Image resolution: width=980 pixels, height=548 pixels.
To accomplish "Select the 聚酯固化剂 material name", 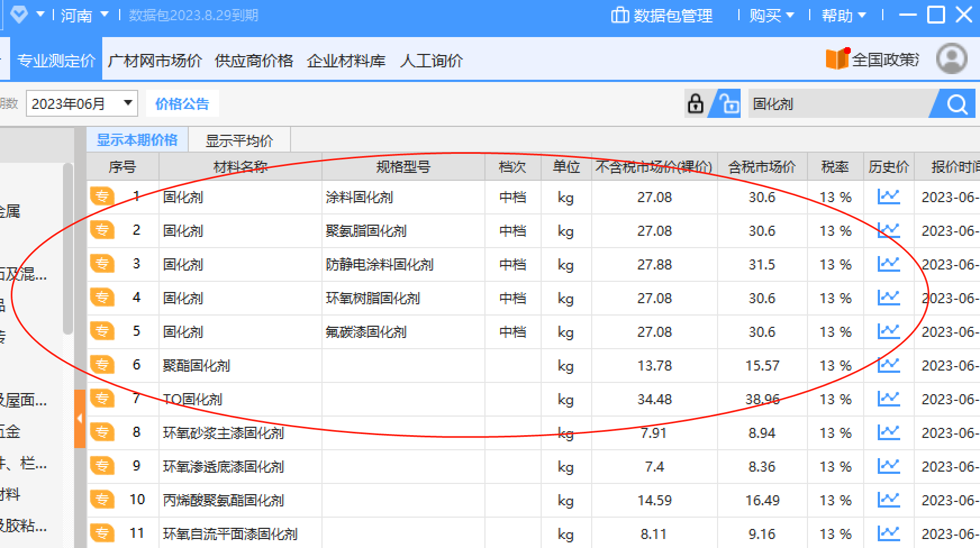I will click(x=197, y=366).
